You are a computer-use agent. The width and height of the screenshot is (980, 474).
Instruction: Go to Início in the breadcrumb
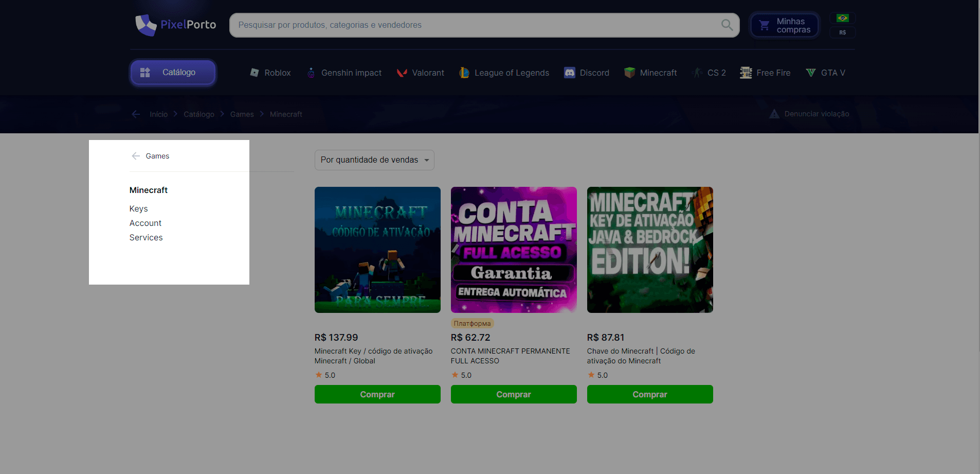coord(158,114)
